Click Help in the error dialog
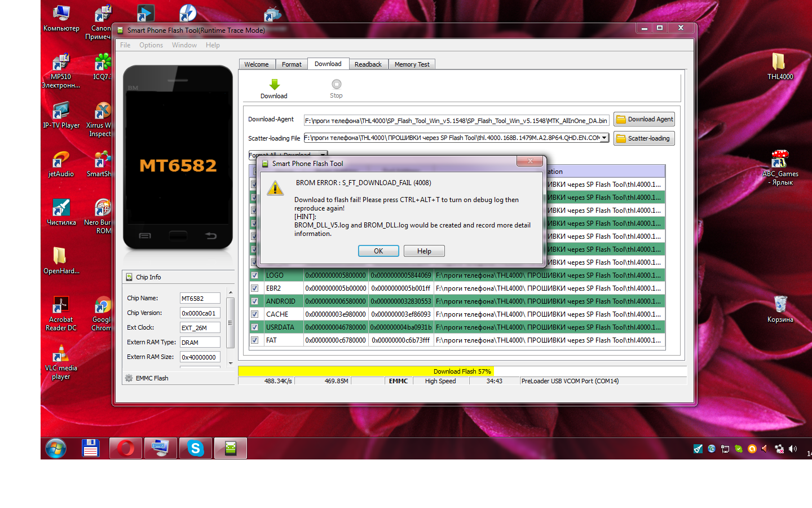The height and width of the screenshot is (508, 812). (x=424, y=251)
